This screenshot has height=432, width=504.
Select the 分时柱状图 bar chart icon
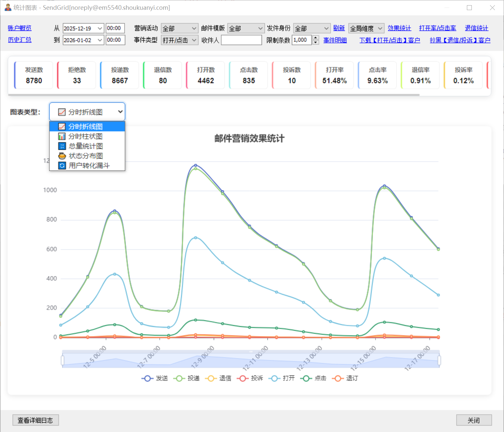(62, 136)
